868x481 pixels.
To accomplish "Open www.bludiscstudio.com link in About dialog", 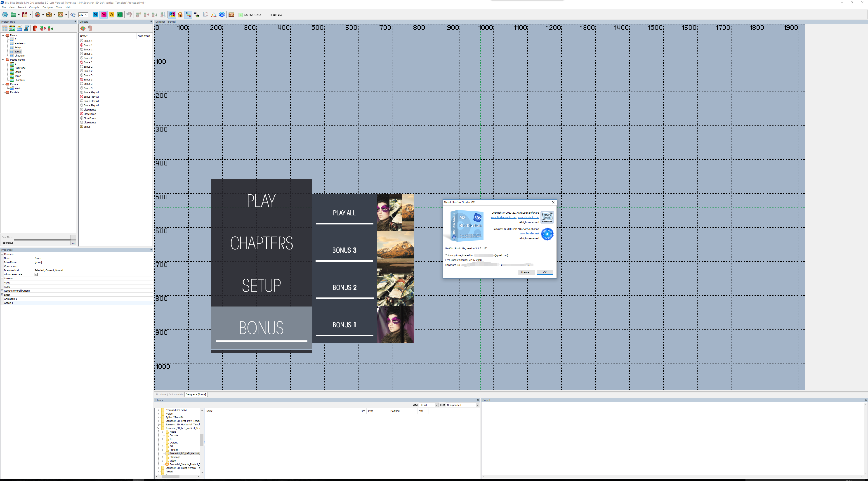I will (503, 217).
